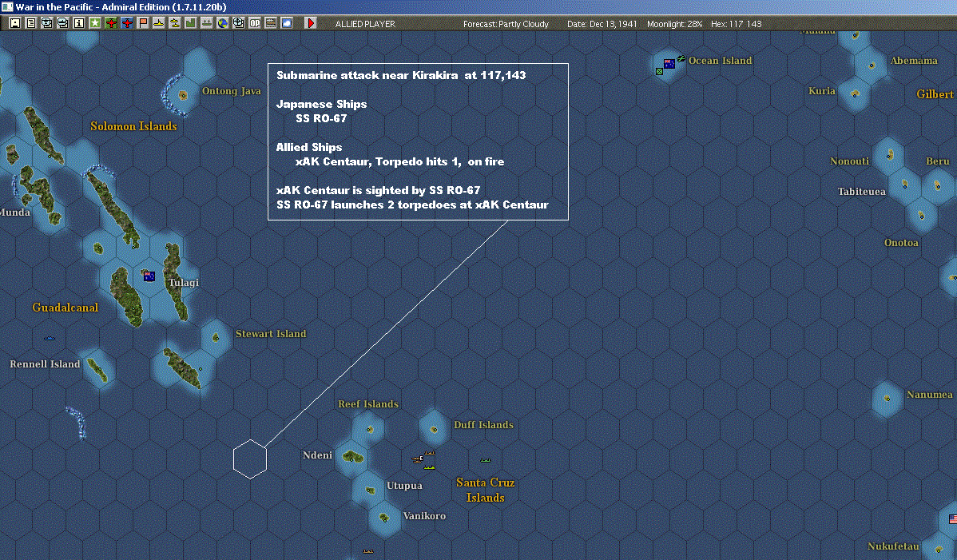Click the 'Duff Islands' map label
Viewport: 957px width, 560px height.
click(x=483, y=424)
